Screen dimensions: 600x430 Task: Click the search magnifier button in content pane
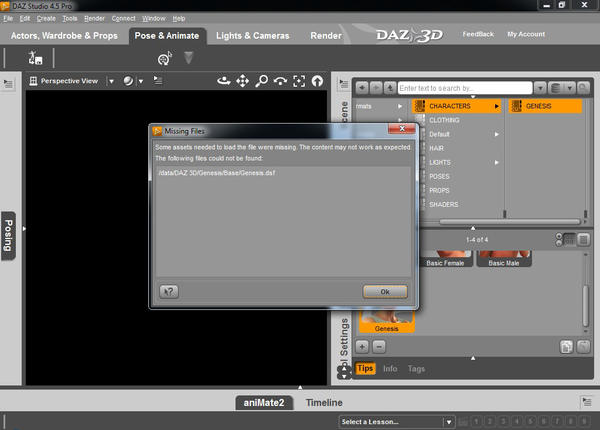(x=583, y=88)
